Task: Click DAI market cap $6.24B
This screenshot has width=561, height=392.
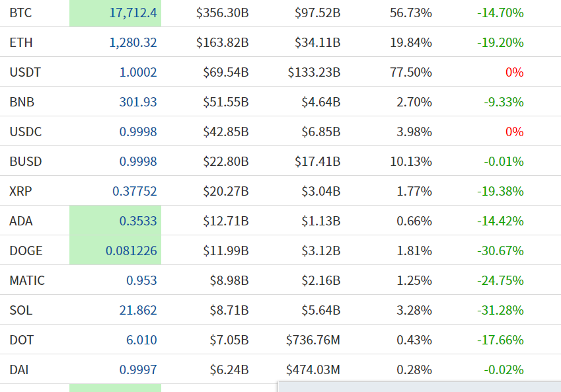Action: [x=229, y=370]
